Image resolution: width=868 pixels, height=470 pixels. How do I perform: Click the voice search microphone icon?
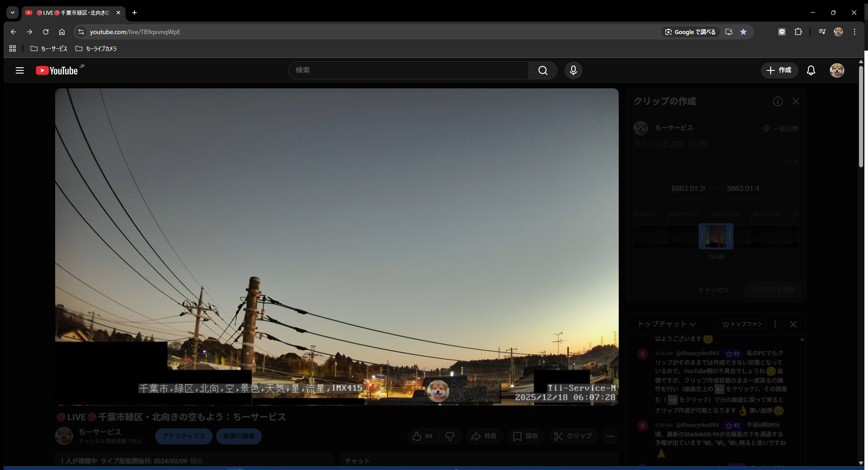click(x=573, y=70)
